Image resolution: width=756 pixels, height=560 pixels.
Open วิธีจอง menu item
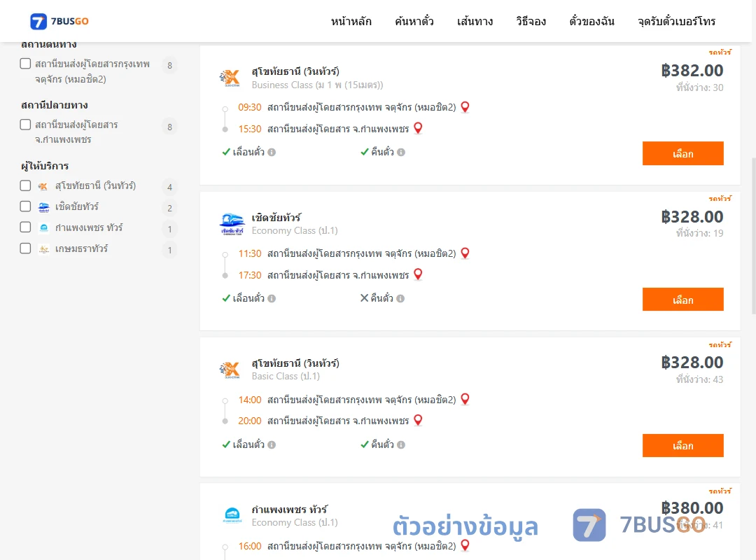[x=531, y=21]
